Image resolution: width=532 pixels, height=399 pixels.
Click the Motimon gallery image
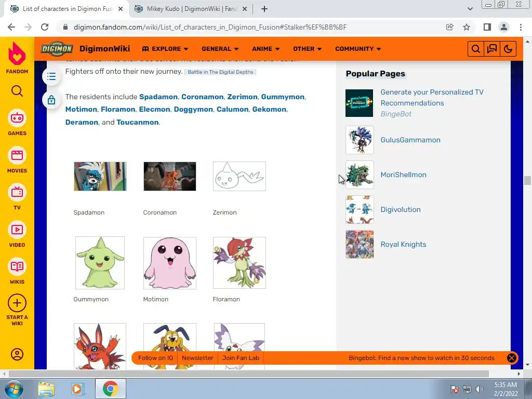[170, 263]
